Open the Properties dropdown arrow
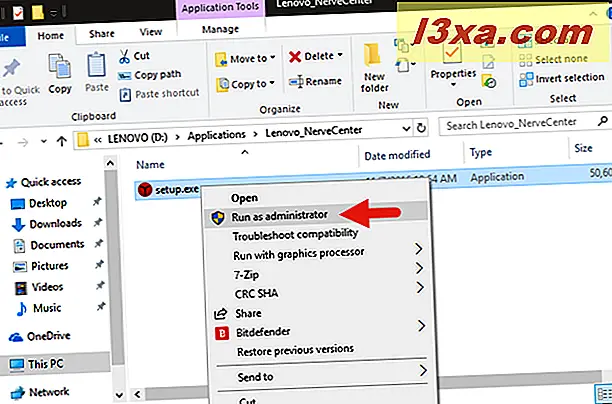 (453, 84)
